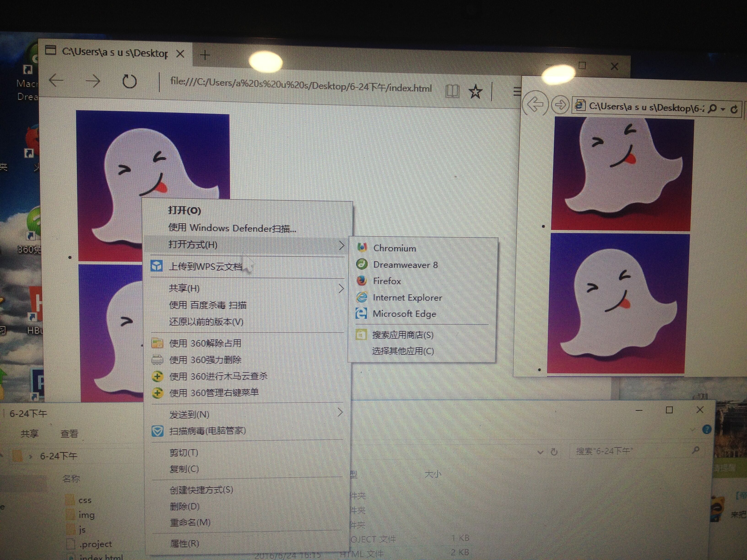The image size is (747, 560).
Task: Refresh the Internet Explorer page
Action: (x=733, y=109)
